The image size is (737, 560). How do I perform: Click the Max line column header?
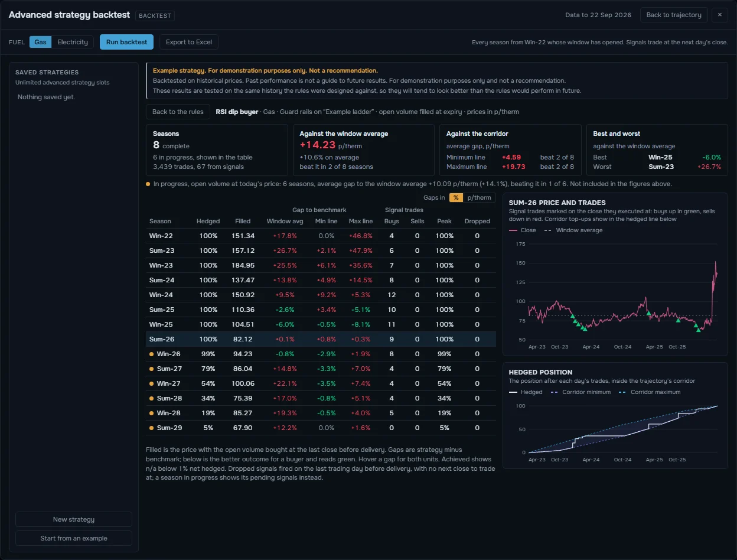tap(361, 221)
